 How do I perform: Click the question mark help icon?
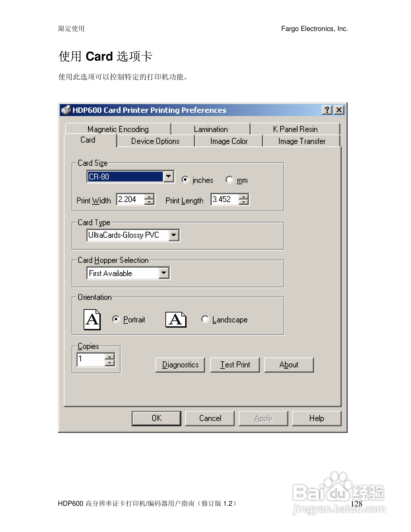point(327,110)
